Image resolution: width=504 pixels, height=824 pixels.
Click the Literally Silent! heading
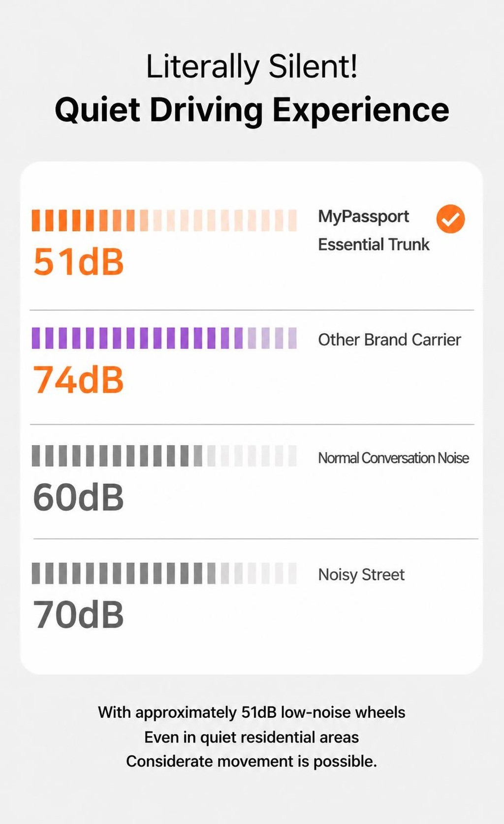[252, 67]
